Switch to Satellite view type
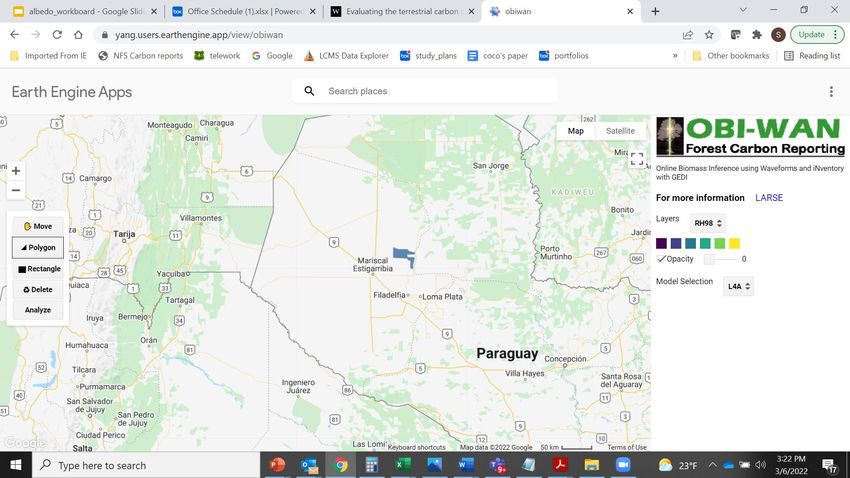850x478 pixels. click(620, 131)
